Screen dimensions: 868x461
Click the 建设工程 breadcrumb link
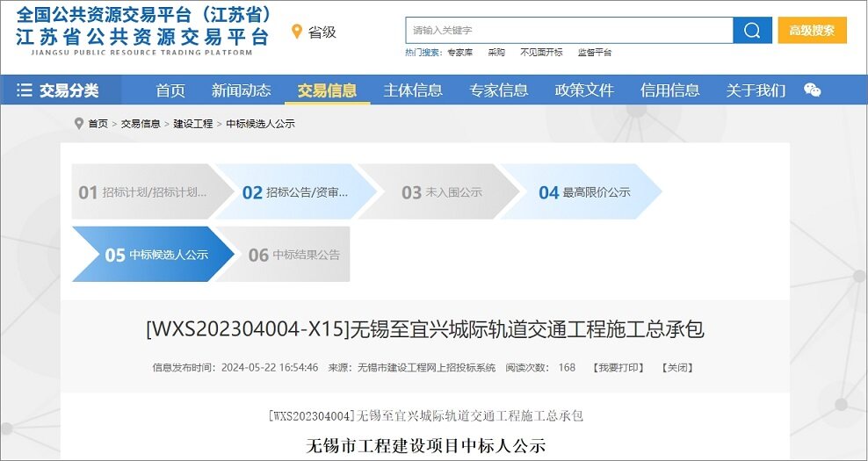point(192,124)
